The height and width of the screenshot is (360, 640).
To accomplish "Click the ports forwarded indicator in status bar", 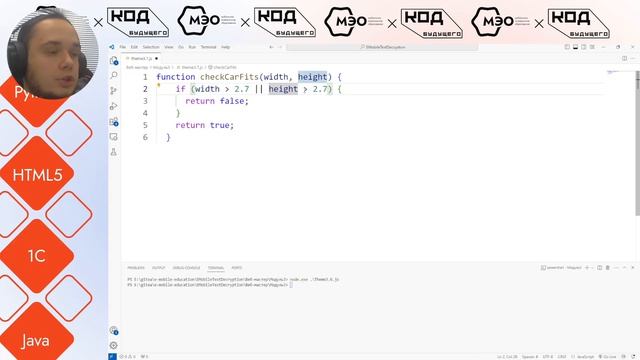I will (144, 357).
